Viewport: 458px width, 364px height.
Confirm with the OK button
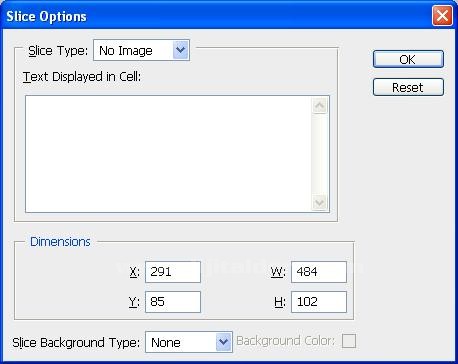(408, 59)
